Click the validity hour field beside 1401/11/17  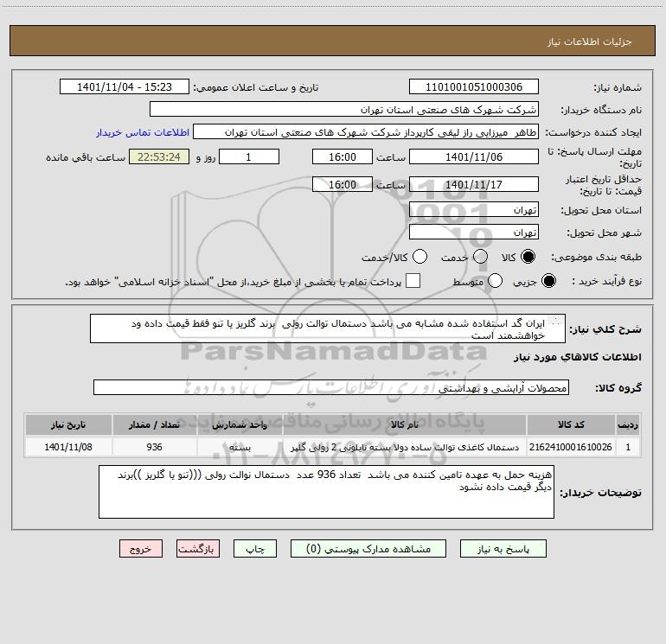[x=343, y=184]
